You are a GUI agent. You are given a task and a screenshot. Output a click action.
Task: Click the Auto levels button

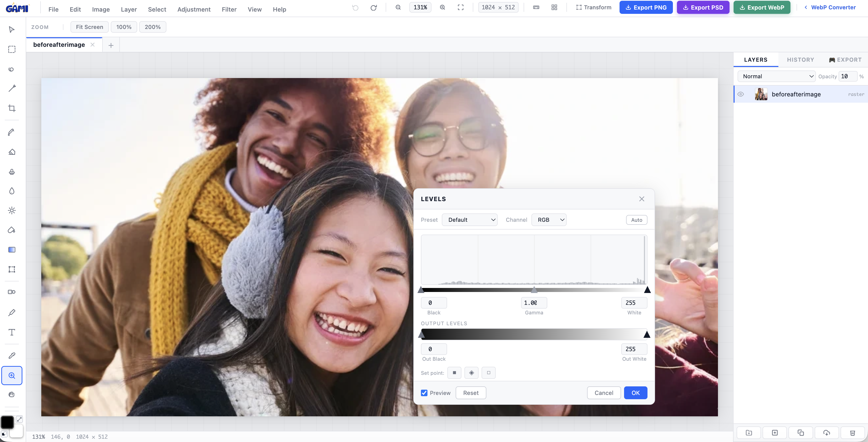click(636, 220)
